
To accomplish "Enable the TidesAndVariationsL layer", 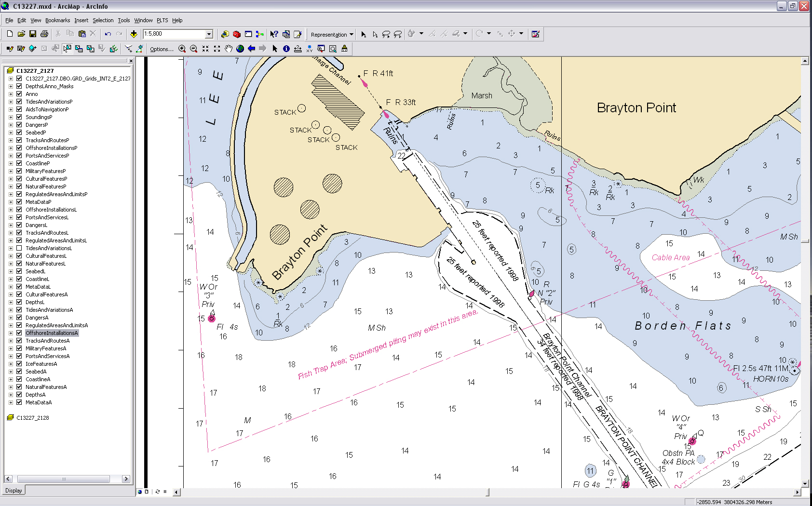I will 18,248.
